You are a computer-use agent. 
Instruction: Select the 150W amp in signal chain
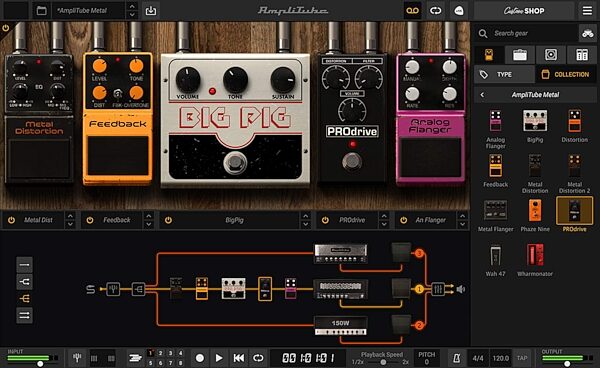341,326
